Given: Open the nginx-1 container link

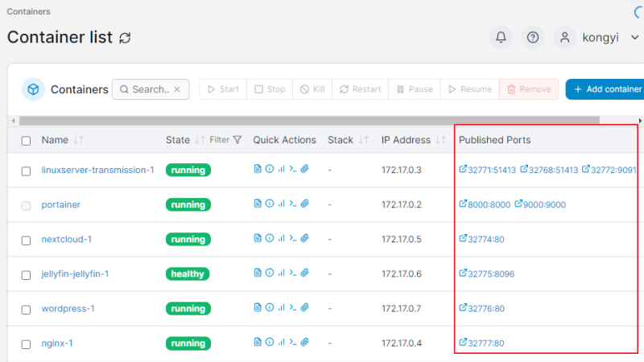Looking at the screenshot, I should tap(57, 343).
